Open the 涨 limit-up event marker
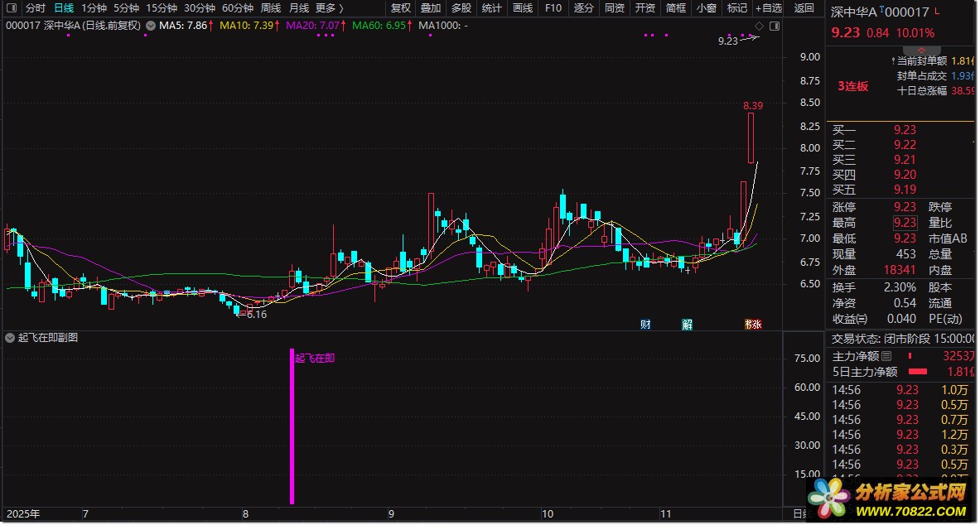Screen dimensions: 980x525 756,325
